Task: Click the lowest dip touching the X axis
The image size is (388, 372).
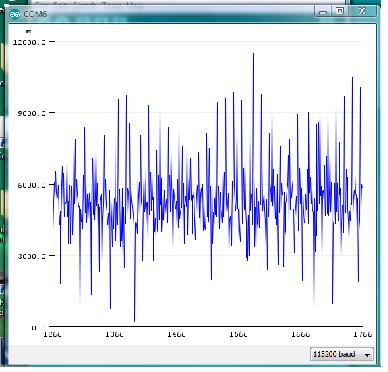Action: tap(135, 320)
